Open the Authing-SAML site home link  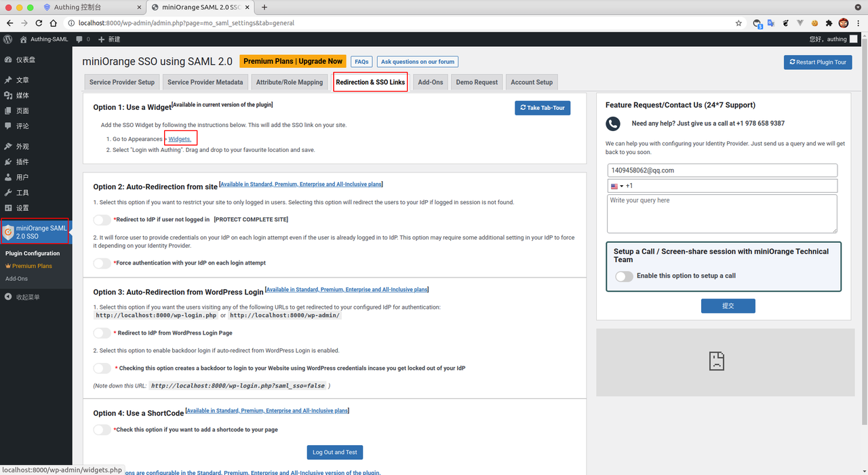coord(44,39)
